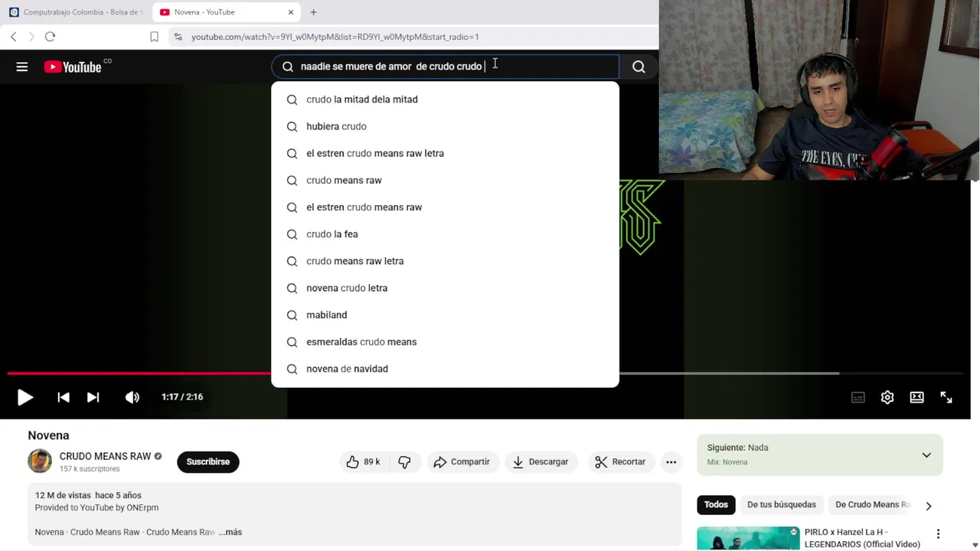Choose suggestion crudo la mitad dela mitad
The height and width of the screenshot is (551, 980).
(x=445, y=99)
